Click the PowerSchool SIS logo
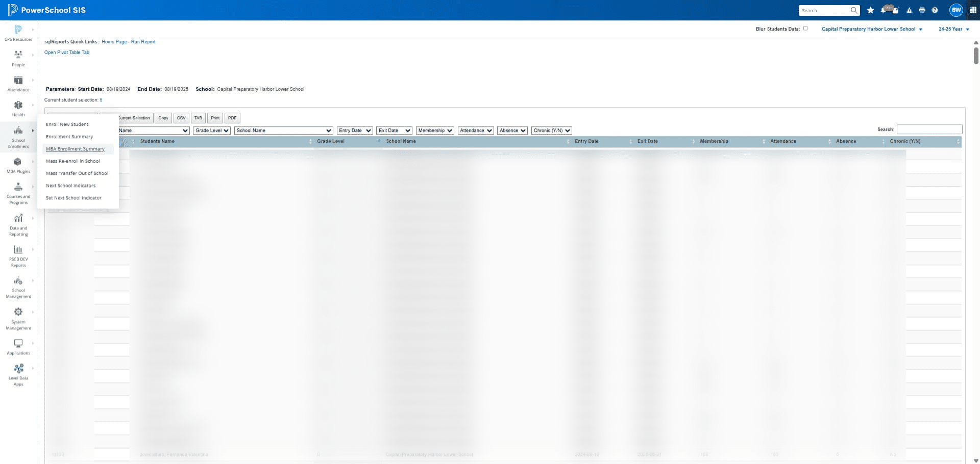Image resolution: width=980 pixels, height=464 pixels. tap(47, 10)
